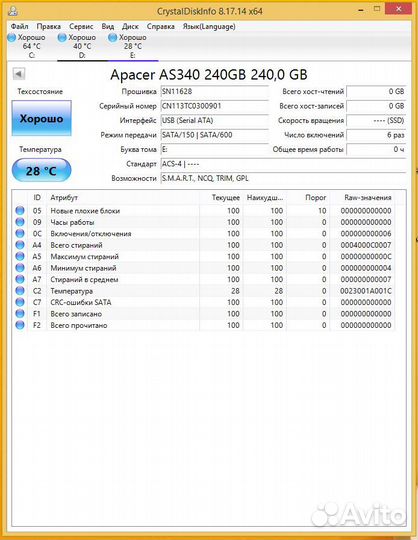Viewport: 418px width, 540px height.
Task: Select the row Всего прочитано
Action: [204, 325]
